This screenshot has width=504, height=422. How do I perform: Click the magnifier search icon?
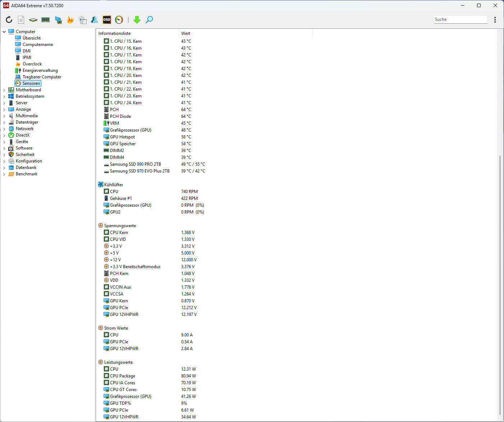149,20
